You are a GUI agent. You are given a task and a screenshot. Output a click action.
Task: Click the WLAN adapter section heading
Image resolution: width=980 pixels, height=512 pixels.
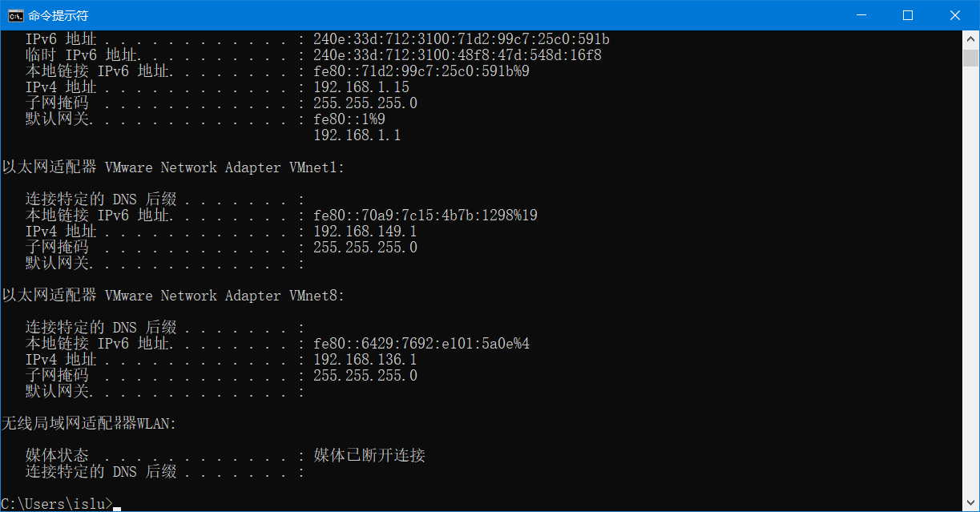point(88,423)
